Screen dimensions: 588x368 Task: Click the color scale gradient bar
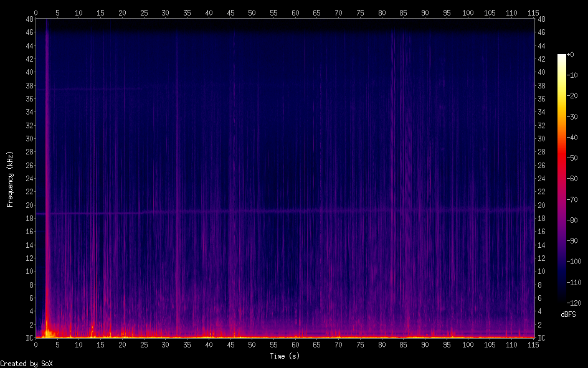coord(562,181)
